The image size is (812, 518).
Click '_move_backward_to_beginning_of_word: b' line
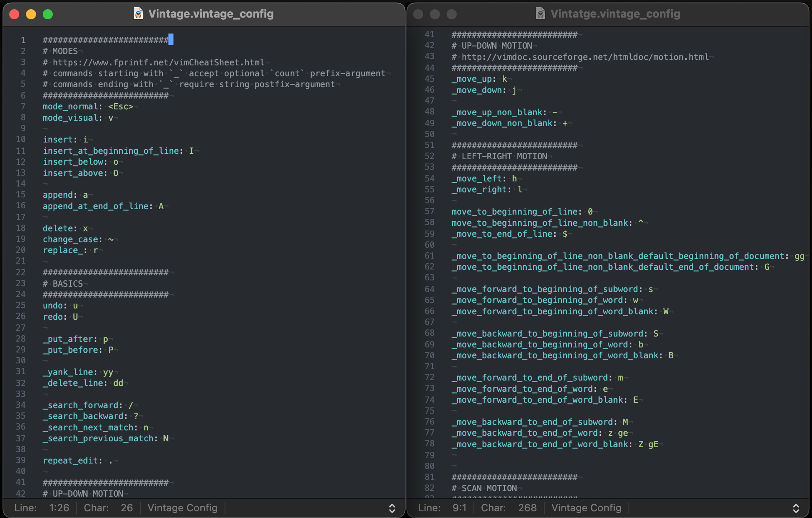(x=547, y=344)
